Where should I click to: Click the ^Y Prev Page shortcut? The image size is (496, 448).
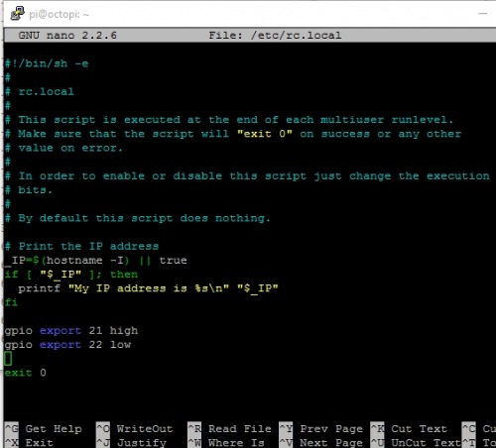point(321,429)
